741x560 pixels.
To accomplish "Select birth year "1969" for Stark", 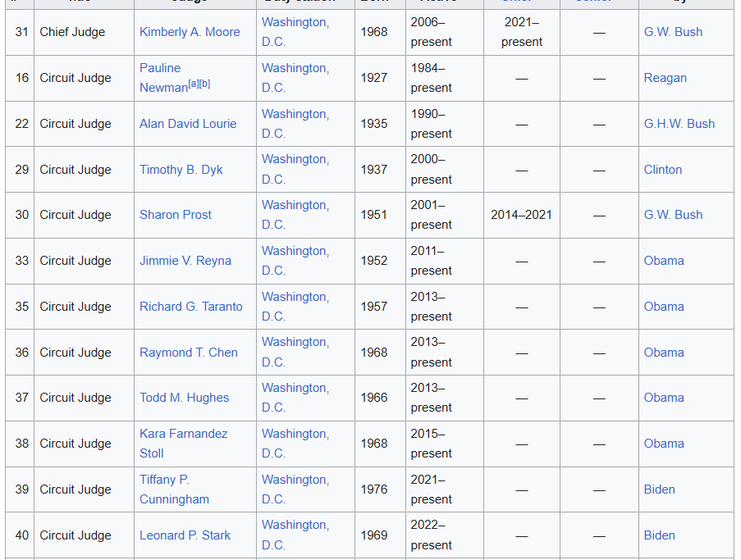I will point(374,535).
